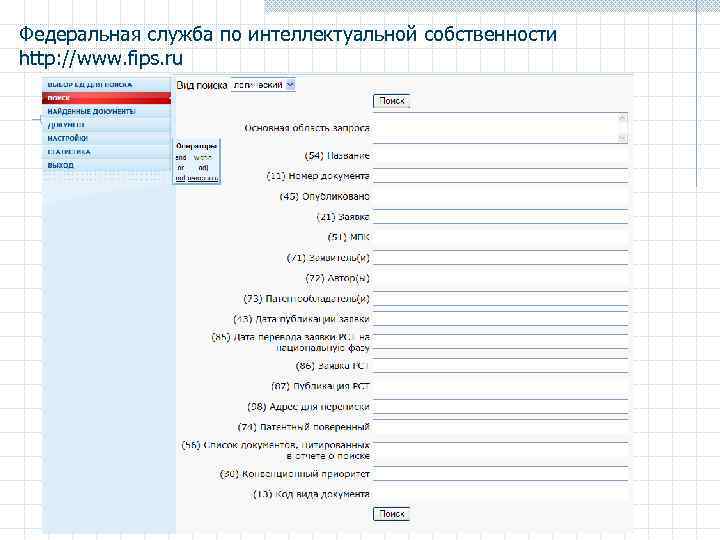This screenshot has width=720, height=540.
Task: Focus the "(72) Автор(ы)" input field
Action: 501,278
